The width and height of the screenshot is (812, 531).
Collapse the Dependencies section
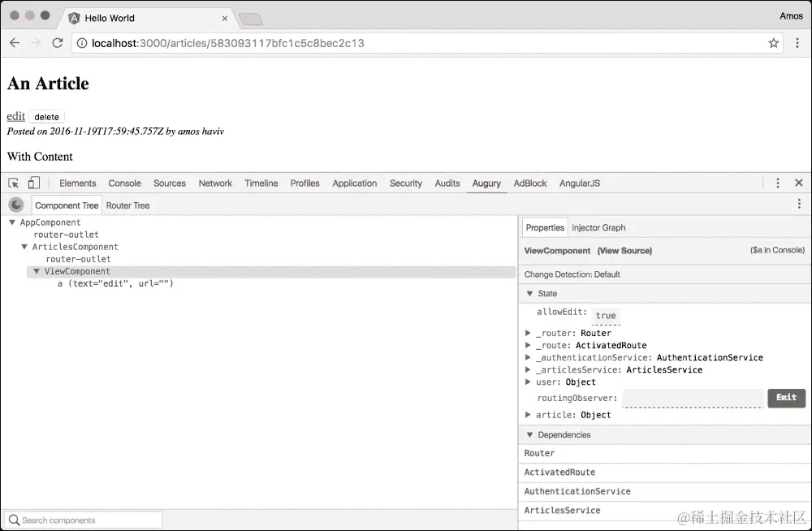pos(529,434)
